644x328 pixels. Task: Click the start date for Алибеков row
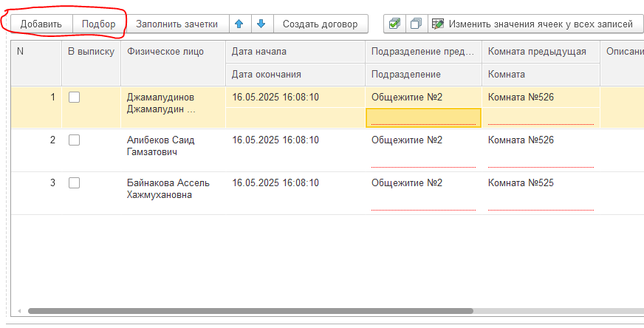(275, 140)
